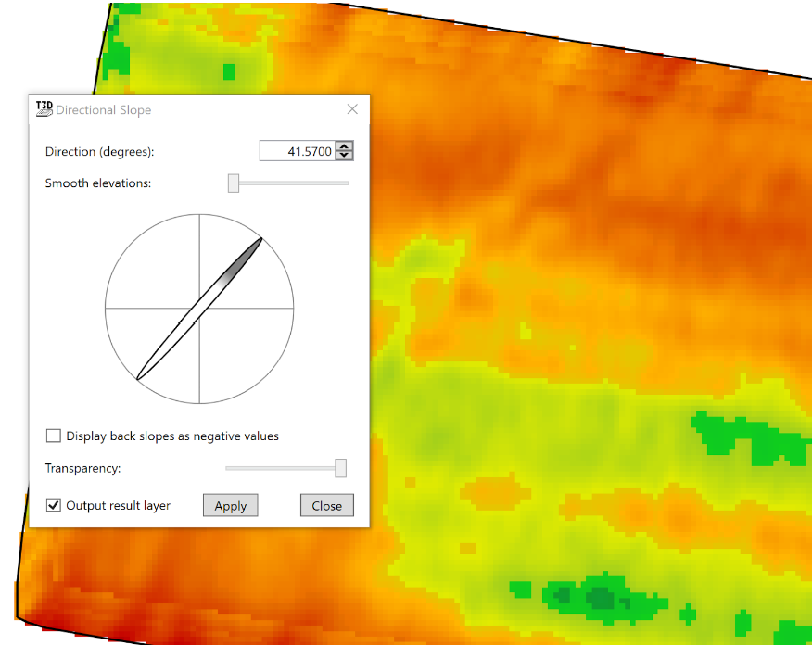Enable Display back slopes as negative values
This screenshot has height=645, width=812.
(54, 436)
